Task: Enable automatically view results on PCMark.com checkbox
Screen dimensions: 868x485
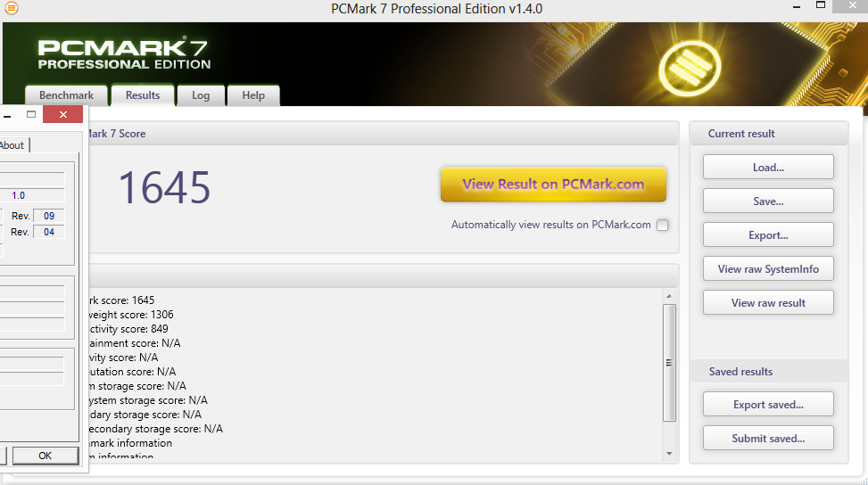Action: coord(663,225)
